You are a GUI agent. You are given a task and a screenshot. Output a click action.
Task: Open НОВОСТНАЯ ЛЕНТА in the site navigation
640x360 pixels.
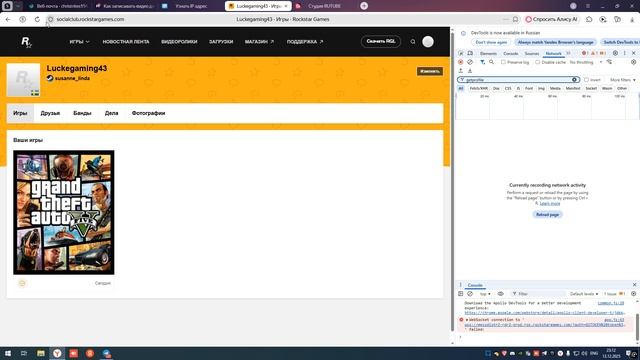click(x=126, y=42)
